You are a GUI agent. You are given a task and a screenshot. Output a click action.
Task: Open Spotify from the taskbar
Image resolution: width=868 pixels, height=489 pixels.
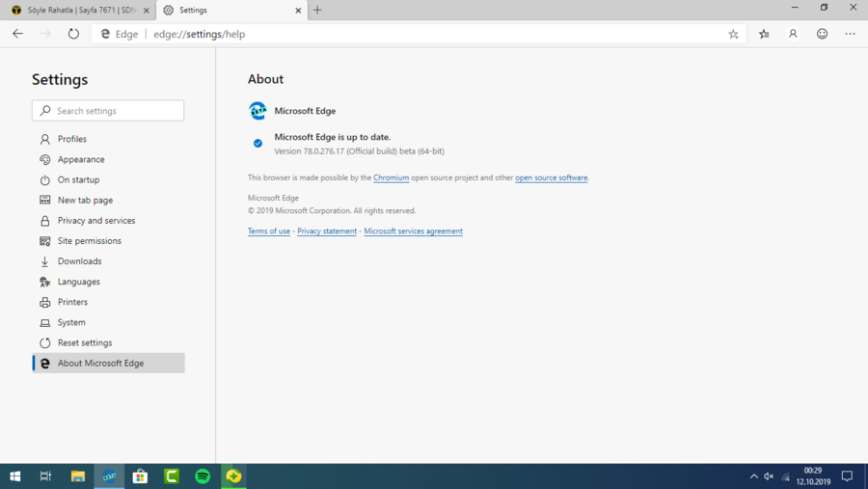[203, 476]
